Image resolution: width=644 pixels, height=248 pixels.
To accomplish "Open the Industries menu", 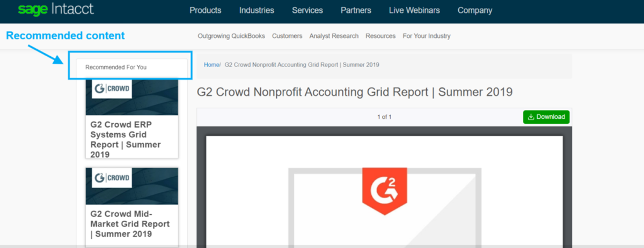I will click(x=257, y=10).
